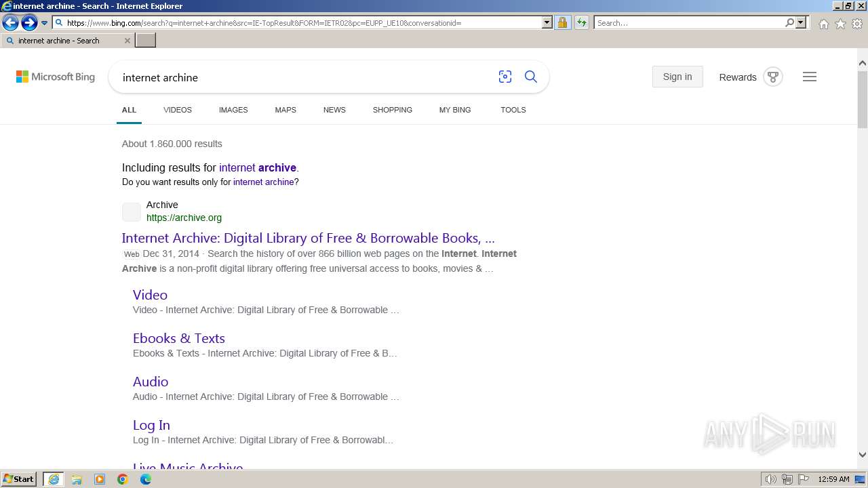Open the https://archive.org URL link

(184, 218)
